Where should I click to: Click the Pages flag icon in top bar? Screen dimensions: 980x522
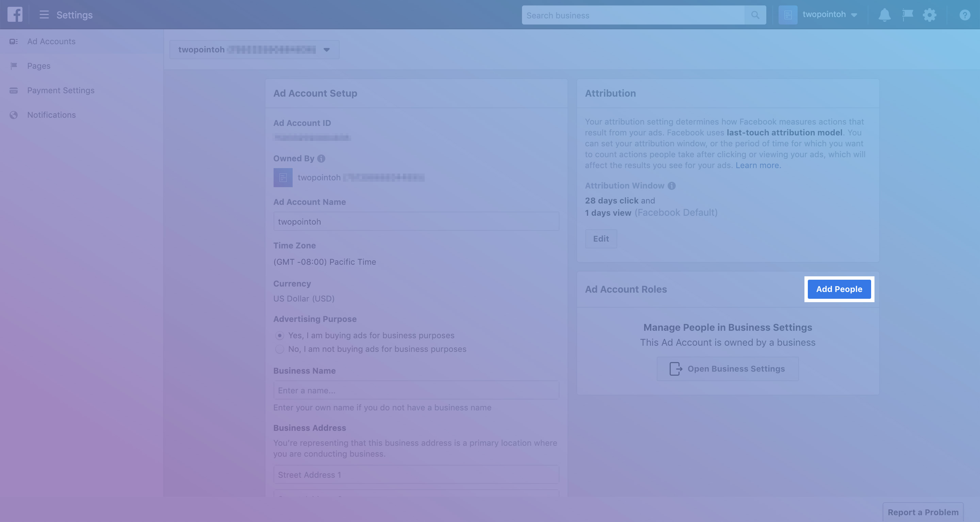click(x=907, y=15)
